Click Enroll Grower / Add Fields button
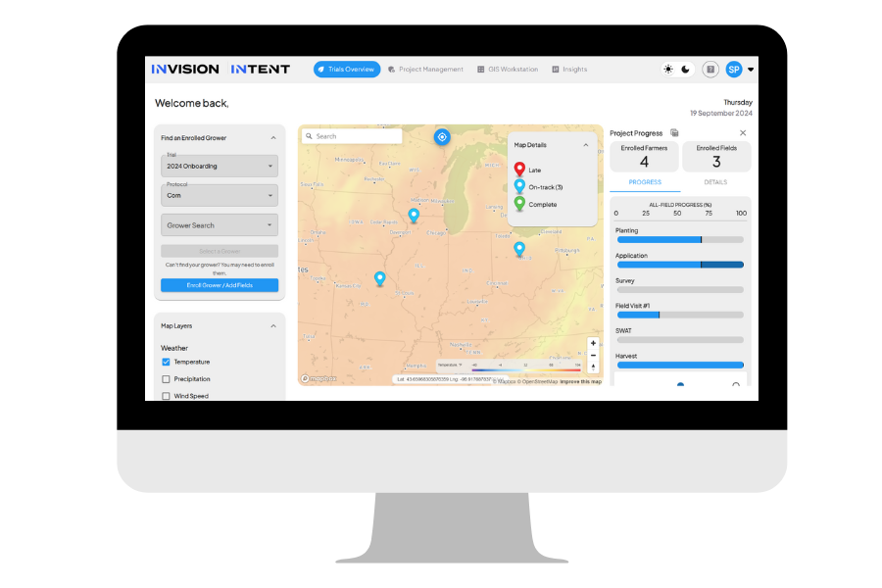882x588 pixels. pos(220,285)
